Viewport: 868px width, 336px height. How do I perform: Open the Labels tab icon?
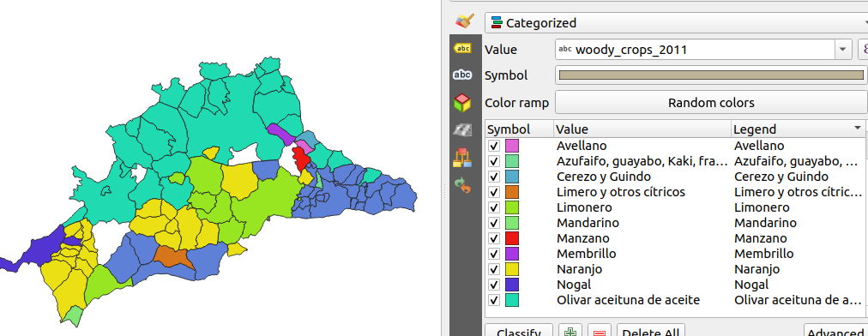(x=462, y=48)
